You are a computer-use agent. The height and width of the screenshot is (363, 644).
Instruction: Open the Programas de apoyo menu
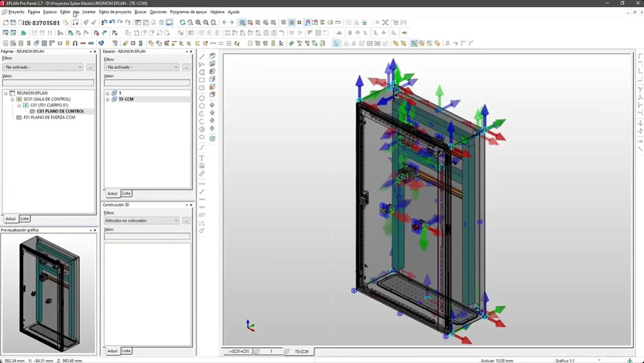coord(188,12)
